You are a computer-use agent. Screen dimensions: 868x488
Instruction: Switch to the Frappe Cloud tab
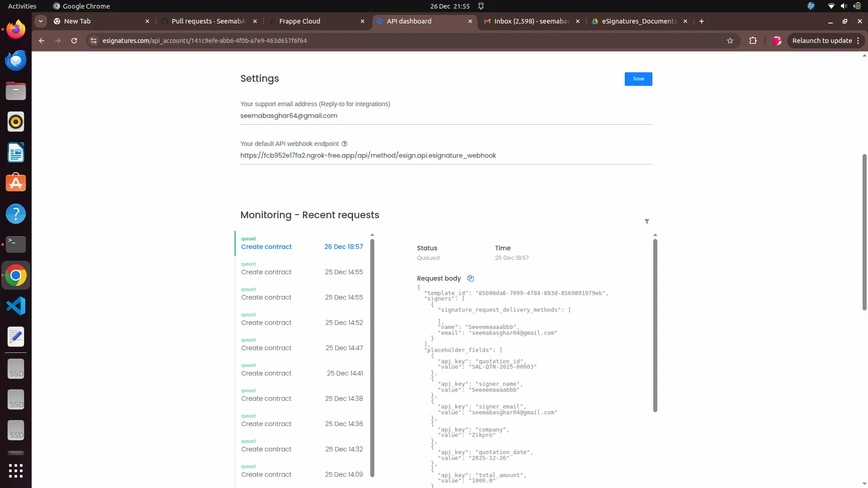tap(300, 21)
